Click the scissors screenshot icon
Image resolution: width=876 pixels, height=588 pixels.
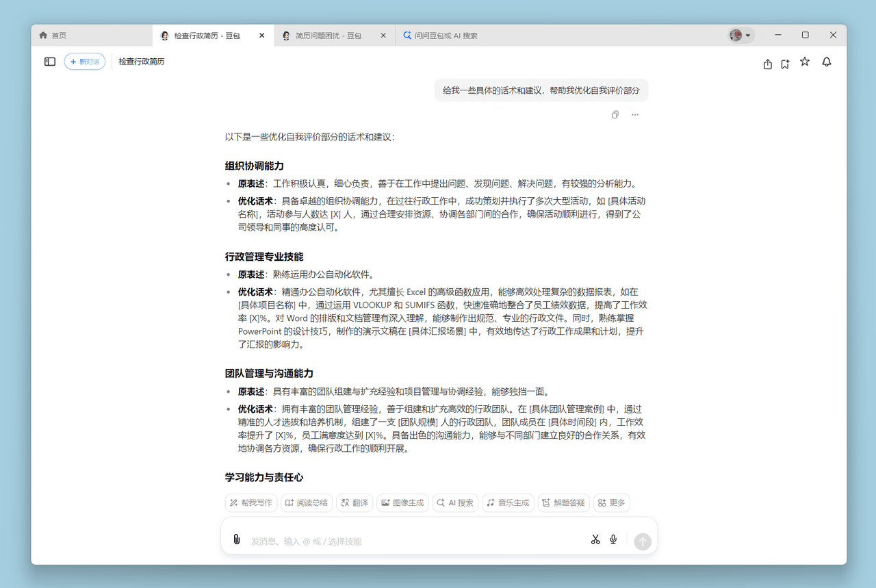click(x=595, y=539)
